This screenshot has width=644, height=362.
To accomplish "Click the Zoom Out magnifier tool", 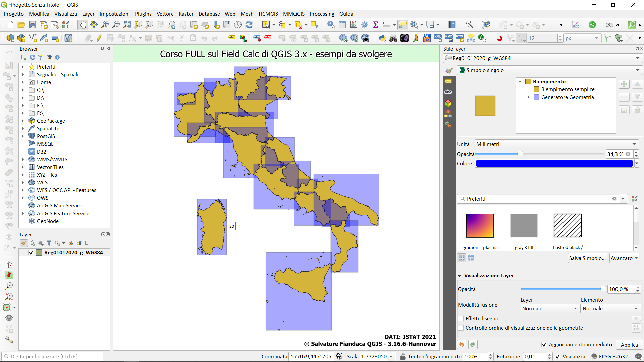I will tap(116, 25).
